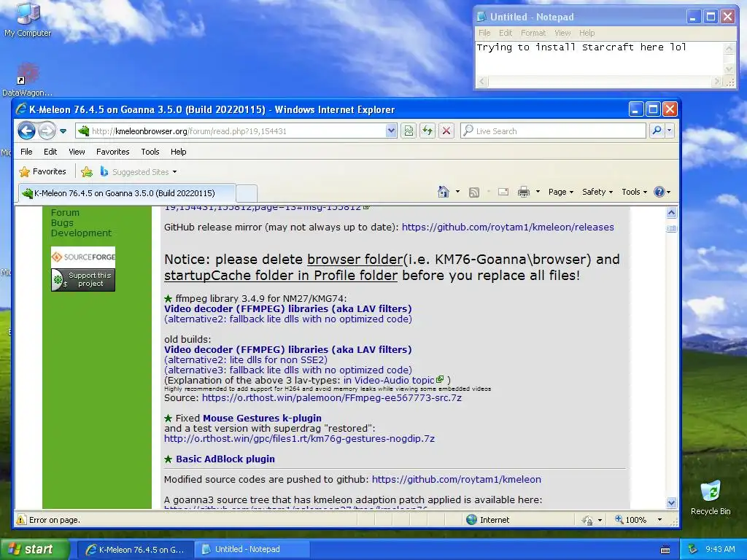
Task: Click the page scrollbar up arrow
Action: pyautogui.click(x=671, y=212)
